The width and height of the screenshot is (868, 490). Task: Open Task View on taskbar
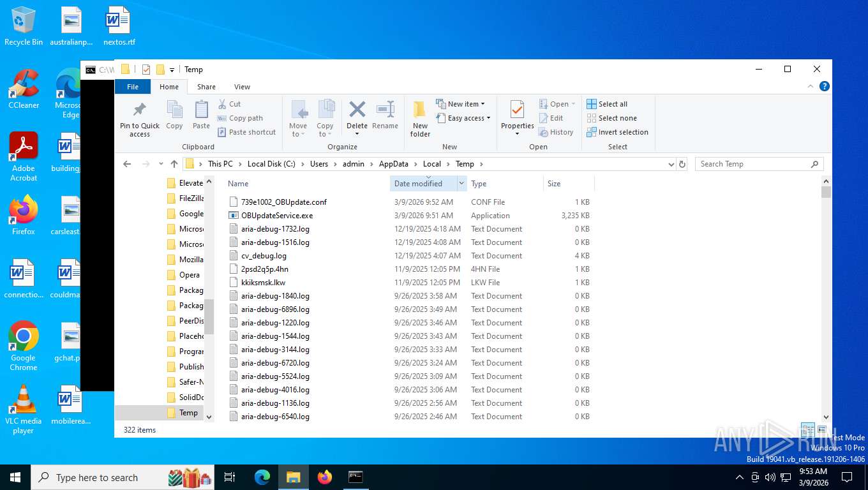[230, 477]
